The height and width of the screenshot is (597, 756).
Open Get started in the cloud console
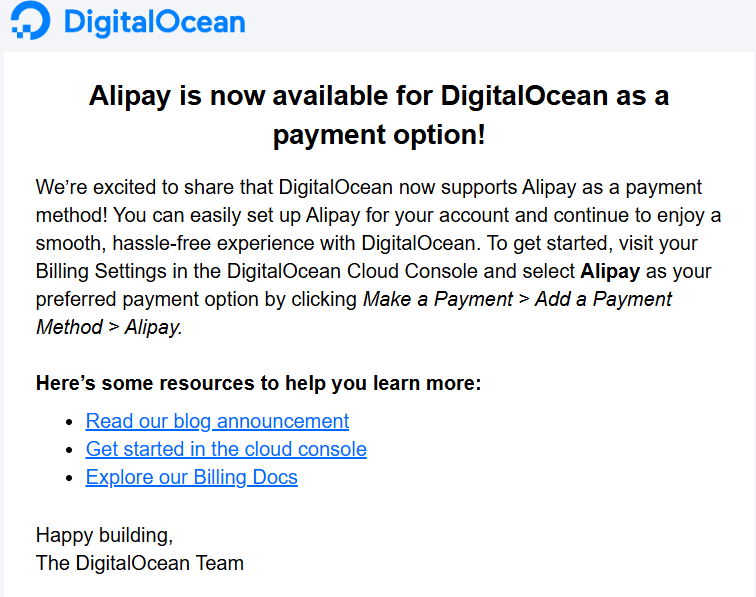click(x=226, y=449)
